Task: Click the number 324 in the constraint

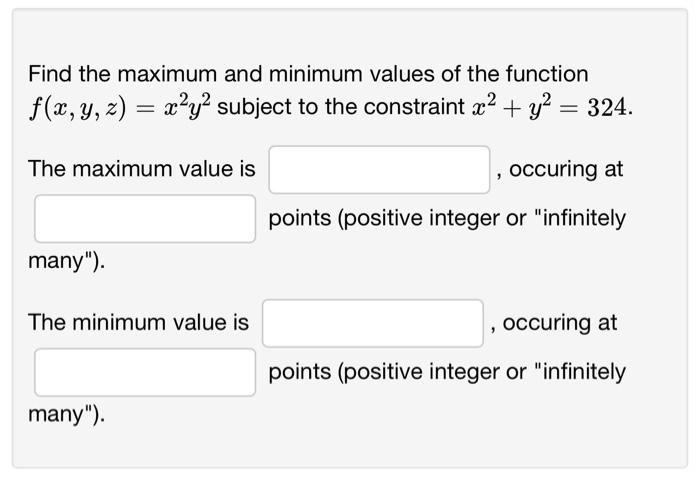Action: [607, 108]
